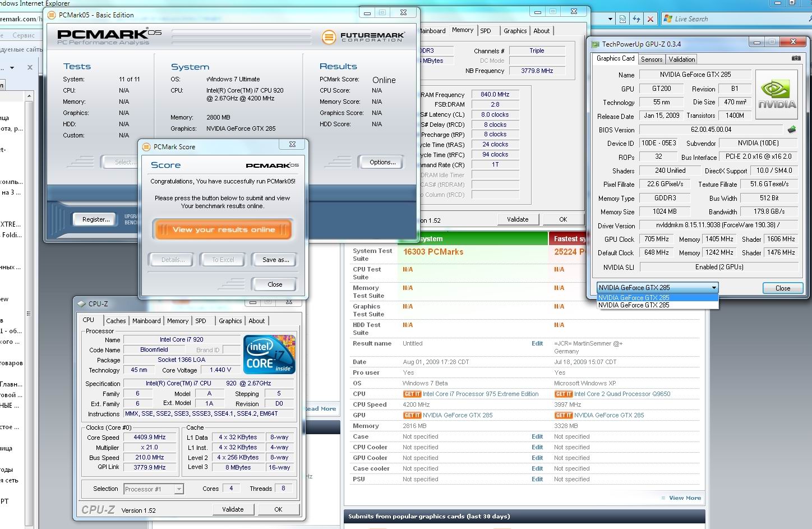Viewport: 812px width, 529px height.
Task: Click the first GET IT badge in the GPU row
Action: tap(412, 415)
